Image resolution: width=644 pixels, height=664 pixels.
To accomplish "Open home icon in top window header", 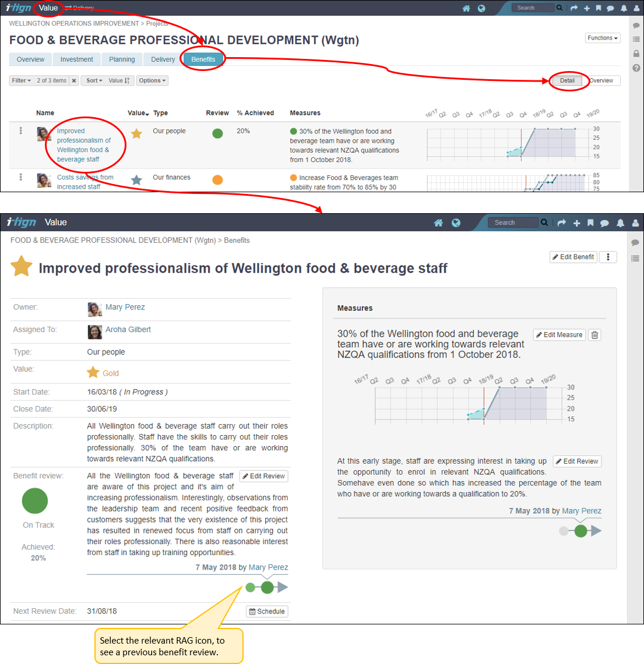I will pos(466,8).
